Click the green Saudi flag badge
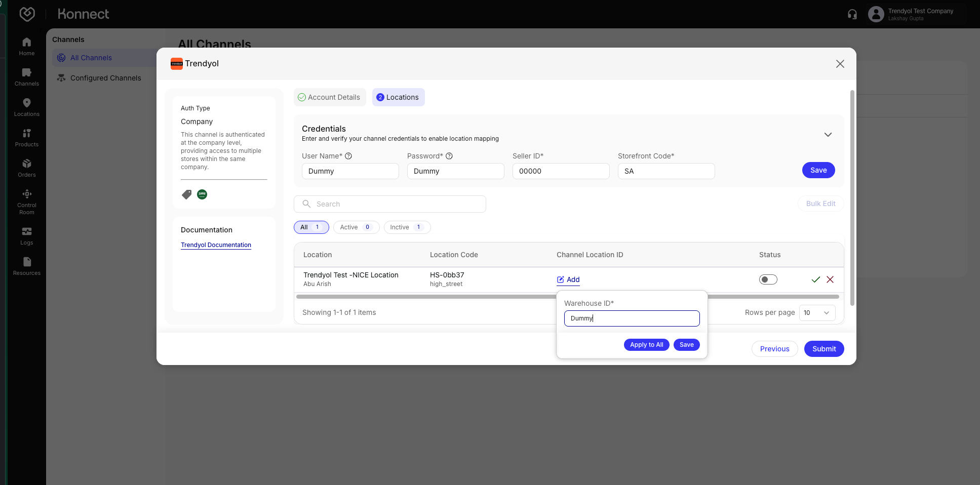 pos(202,194)
